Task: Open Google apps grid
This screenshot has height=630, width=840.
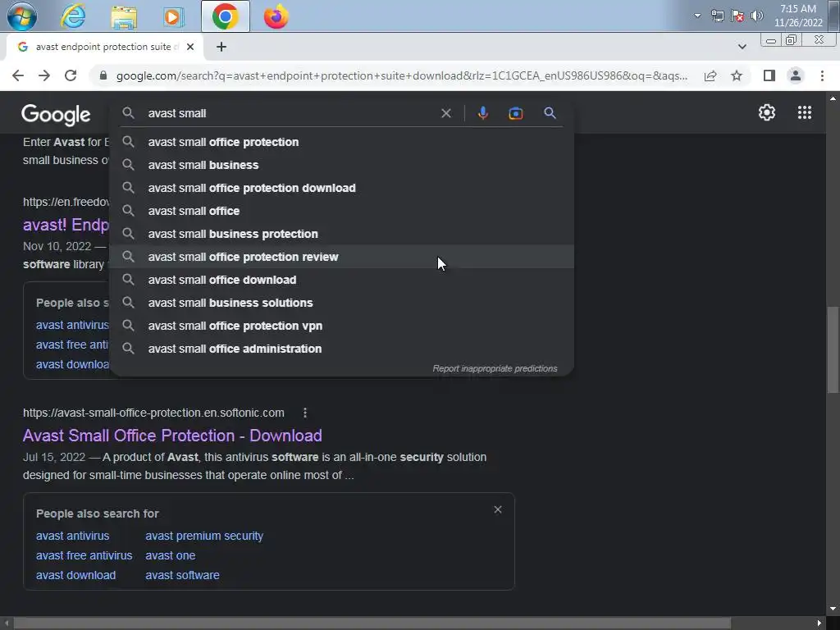Action: click(804, 112)
